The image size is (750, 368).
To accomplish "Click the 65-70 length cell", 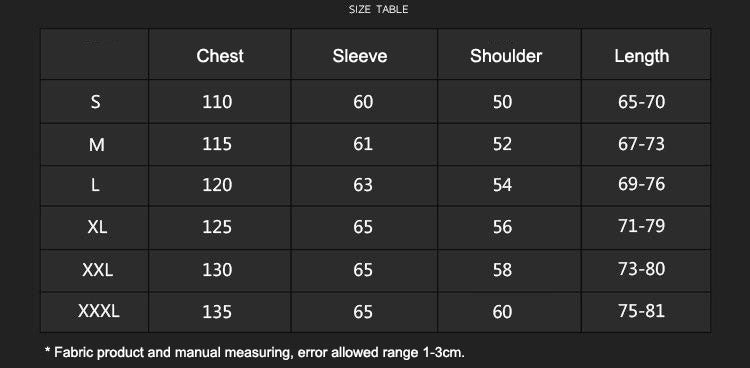I will click(641, 102).
